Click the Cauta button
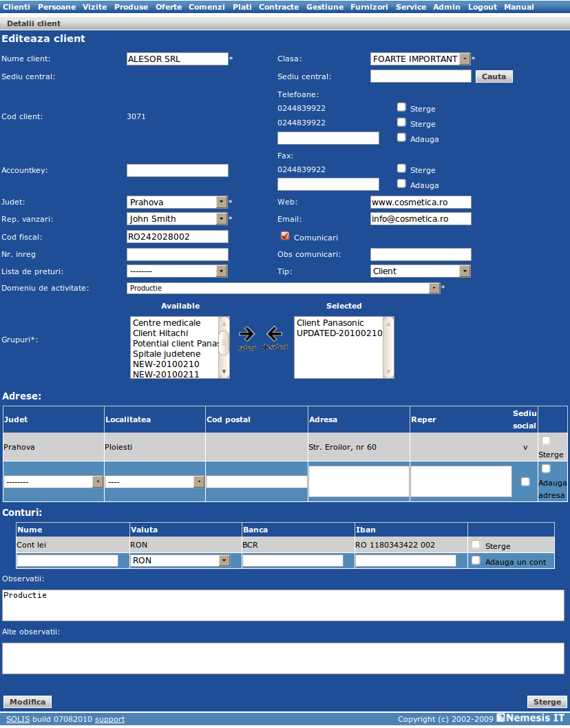Image resolution: width=570 pixels, height=728 pixels. pyautogui.click(x=494, y=76)
